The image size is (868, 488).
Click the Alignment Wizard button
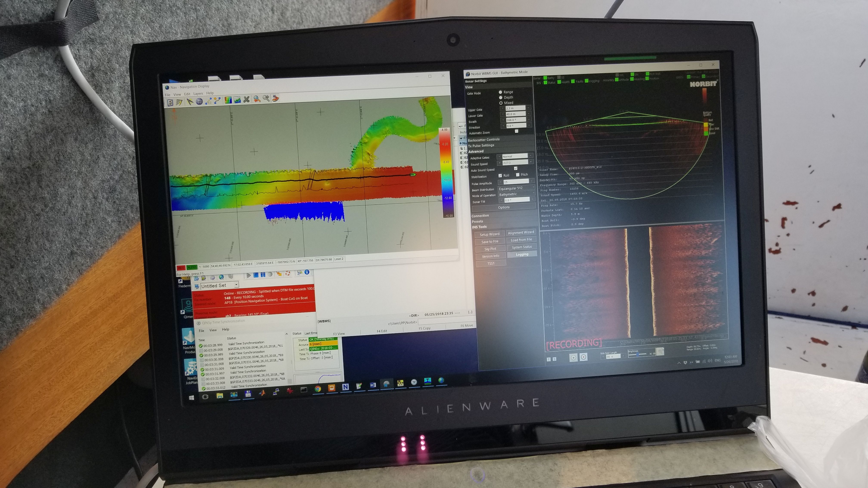pos(521,232)
